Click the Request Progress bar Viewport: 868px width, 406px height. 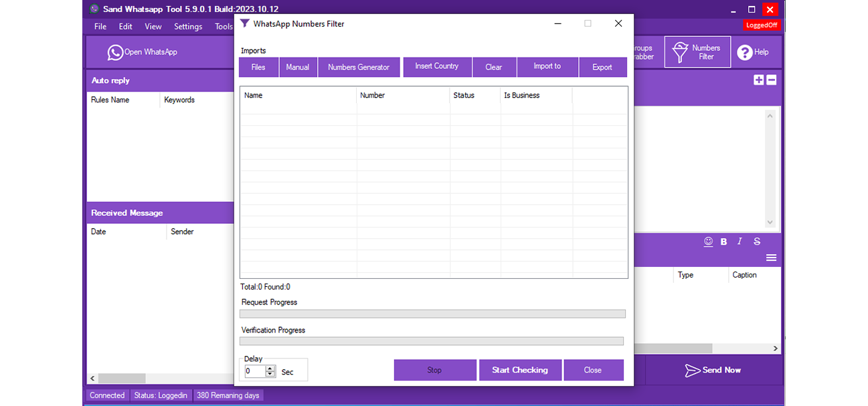(x=432, y=314)
